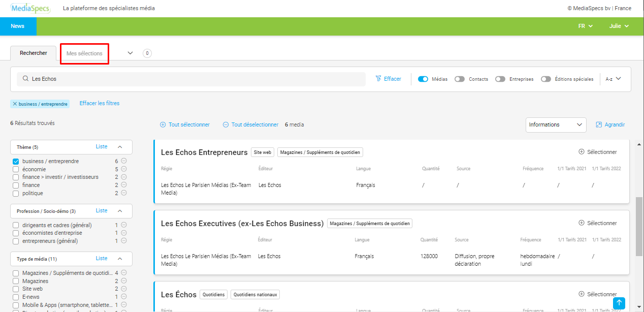The image size is (644, 312).
Task: Remove the business / entreprendre filter tag
Action: point(15,104)
